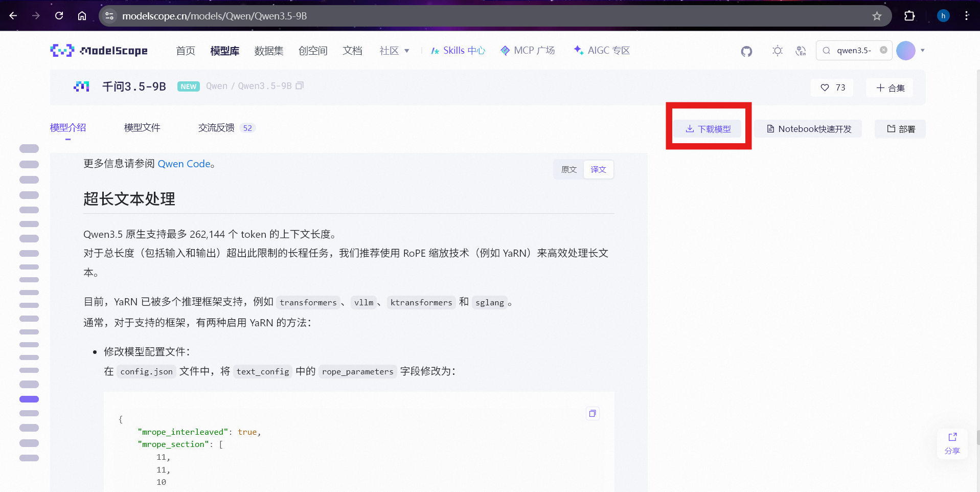The height and width of the screenshot is (492, 980).
Task: Reload the page with the refresh icon
Action: 59,16
